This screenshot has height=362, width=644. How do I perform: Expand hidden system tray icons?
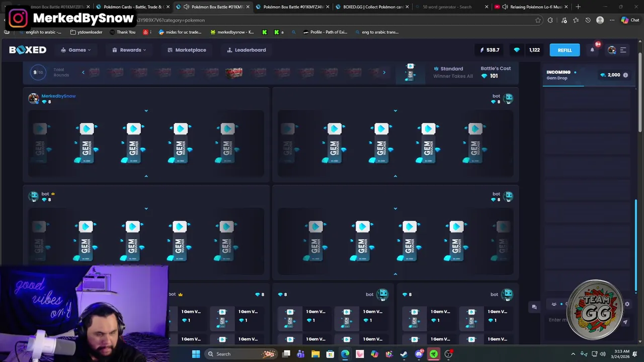pos(573,354)
